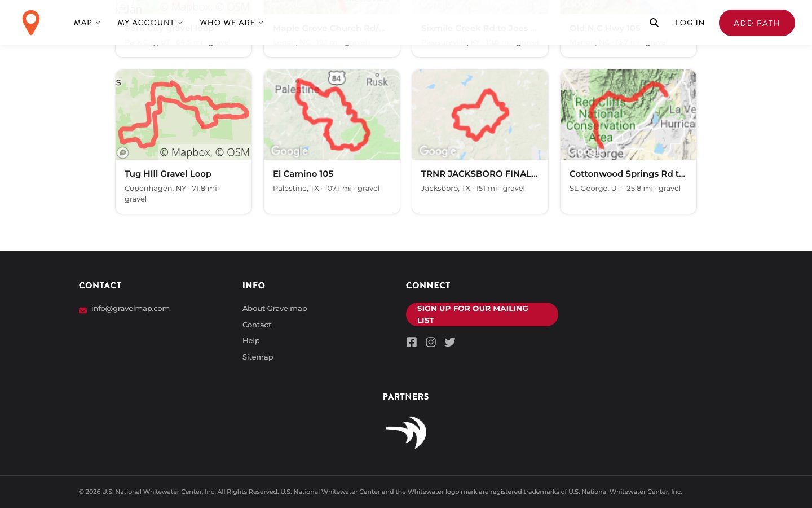Open the Contact footer link
Viewport: 812px width, 508px height.
257,325
